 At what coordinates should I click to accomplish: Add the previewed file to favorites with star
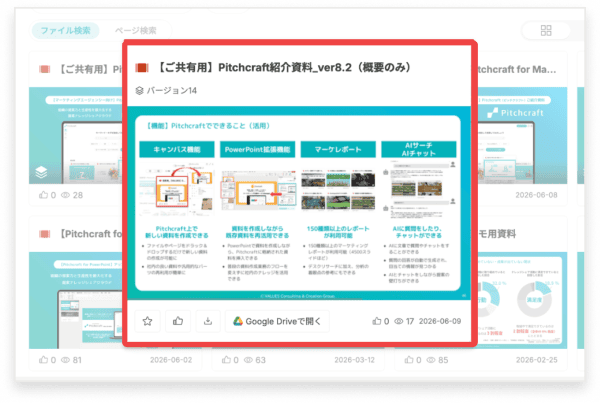(x=147, y=321)
